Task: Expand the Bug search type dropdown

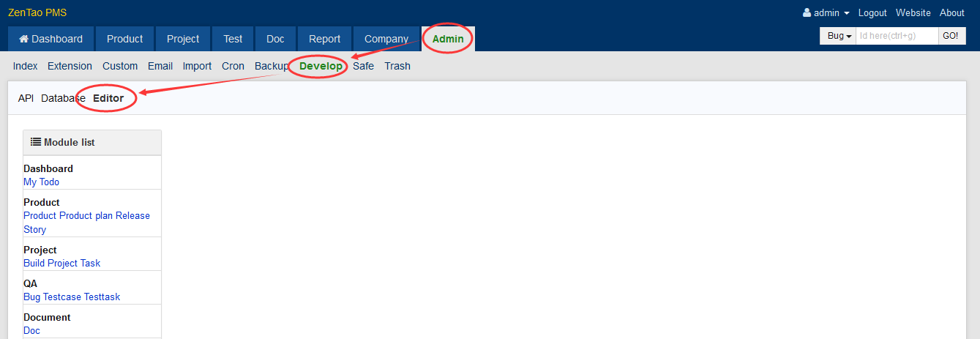Action: tap(838, 36)
